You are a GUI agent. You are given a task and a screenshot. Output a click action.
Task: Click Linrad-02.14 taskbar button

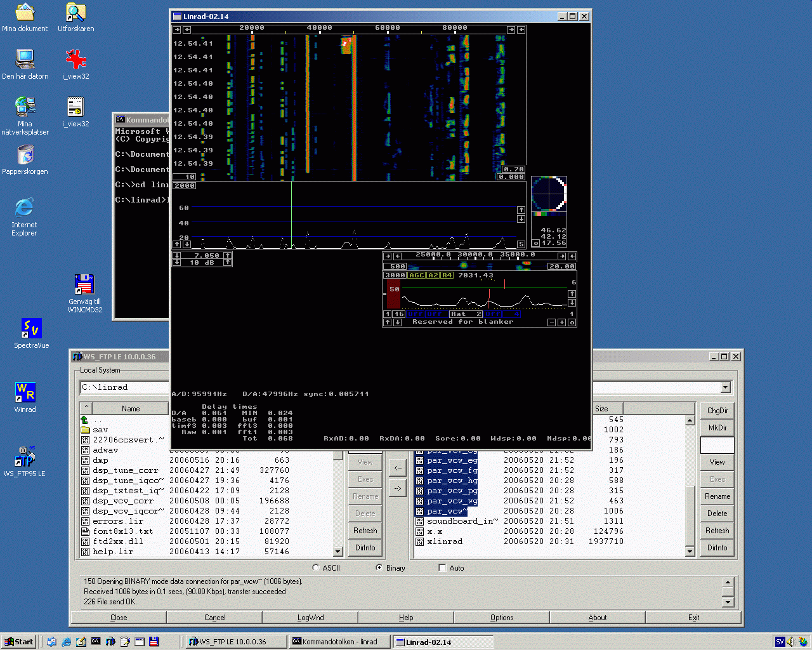[443, 642]
